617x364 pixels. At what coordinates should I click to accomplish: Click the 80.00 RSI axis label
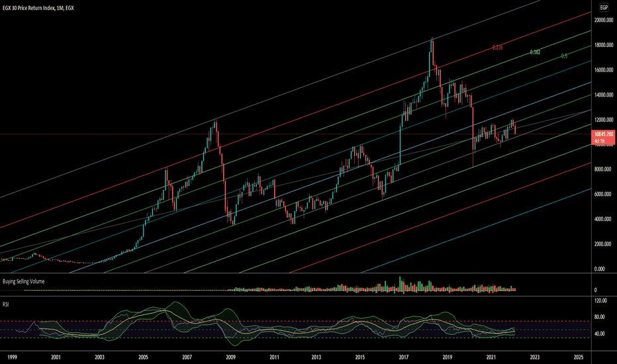coord(600,317)
